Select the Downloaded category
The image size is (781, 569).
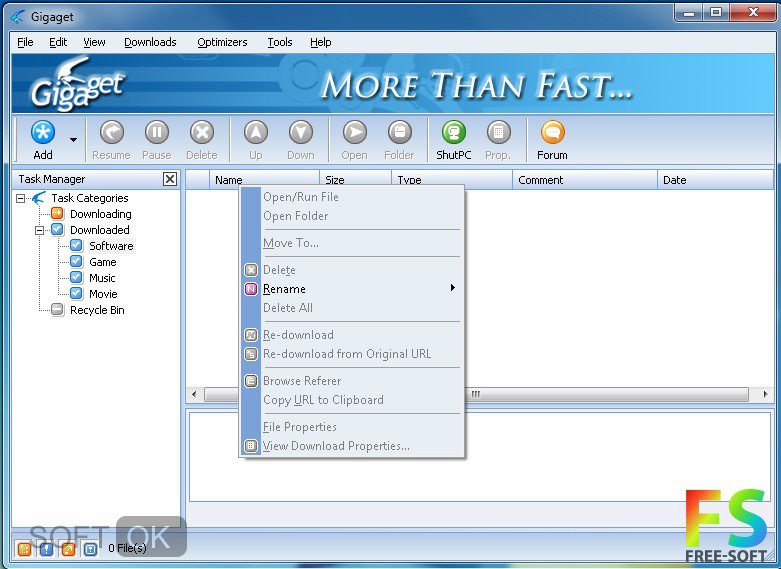[x=100, y=230]
